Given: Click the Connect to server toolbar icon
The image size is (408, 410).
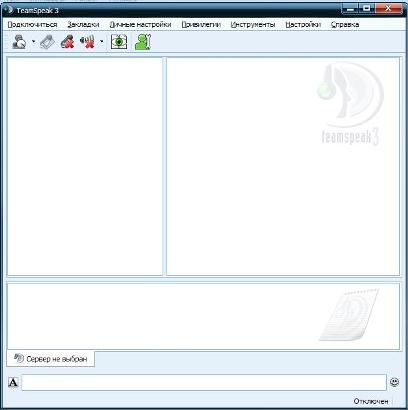Looking at the screenshot, I should pyautogui.click(x=19, y=42).
